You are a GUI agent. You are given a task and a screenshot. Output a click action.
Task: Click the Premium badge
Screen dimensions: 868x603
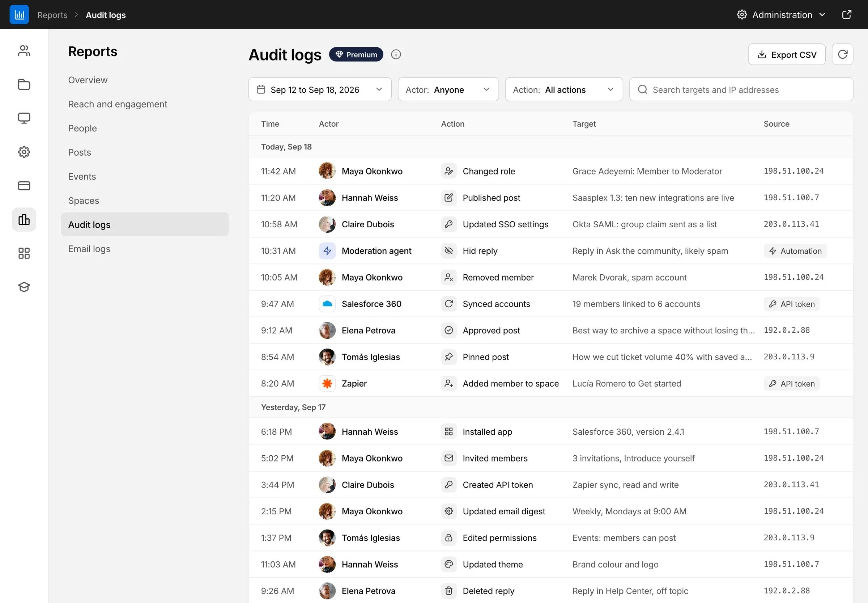pos(356,54)
